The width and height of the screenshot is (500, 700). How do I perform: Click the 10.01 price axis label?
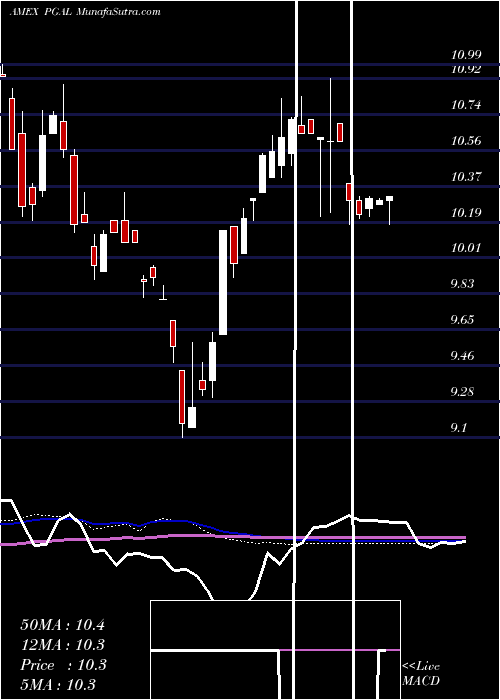(x=466, y=248)
